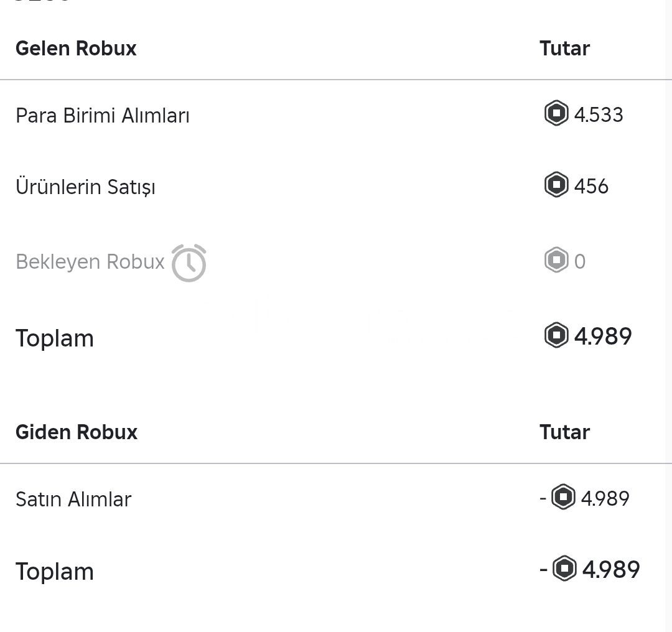Click the Giden Robux section header
The height and width of the screenshot is (632, 672).
(77, 432)
